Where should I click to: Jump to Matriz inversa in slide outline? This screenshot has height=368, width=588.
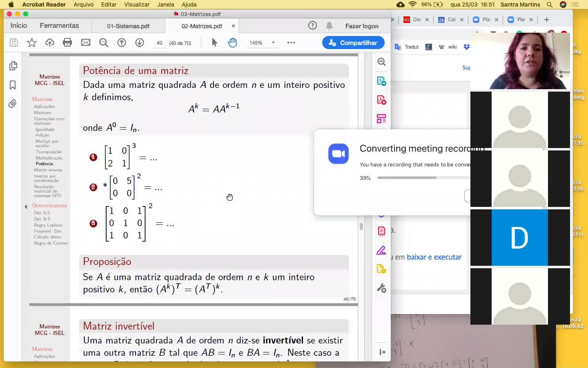48,170
